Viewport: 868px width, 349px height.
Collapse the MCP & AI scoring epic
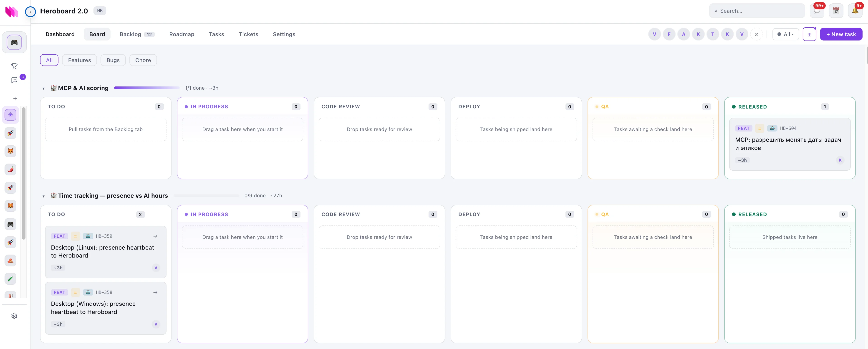coord(43,88)
